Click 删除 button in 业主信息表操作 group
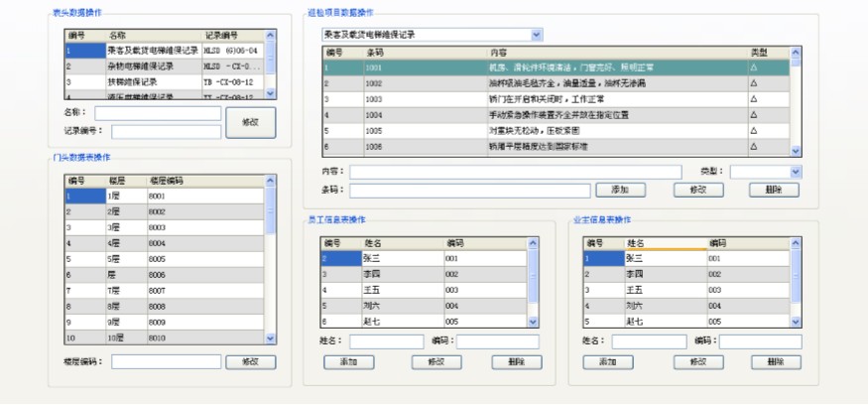The width and height of the screenshot is (868, 405). pos(776,362)
